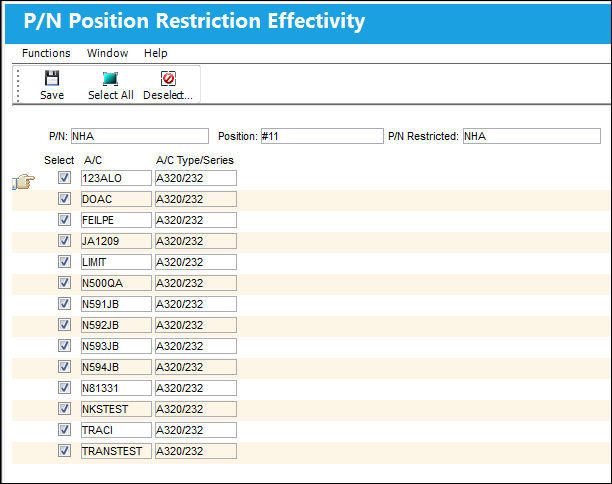Uncheck the N593JB checkbox

tap(64, 346)
